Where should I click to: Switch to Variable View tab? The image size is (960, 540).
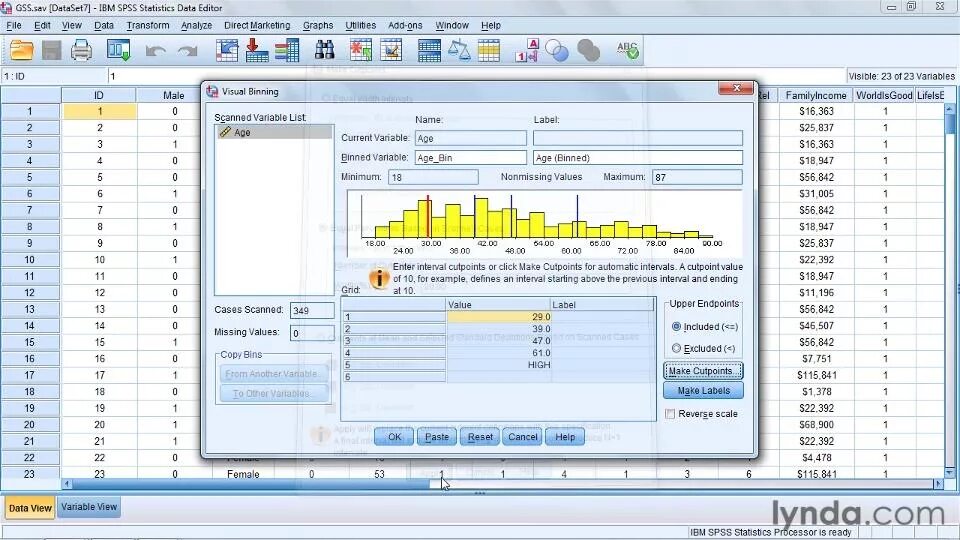click(x=89, y=507)
